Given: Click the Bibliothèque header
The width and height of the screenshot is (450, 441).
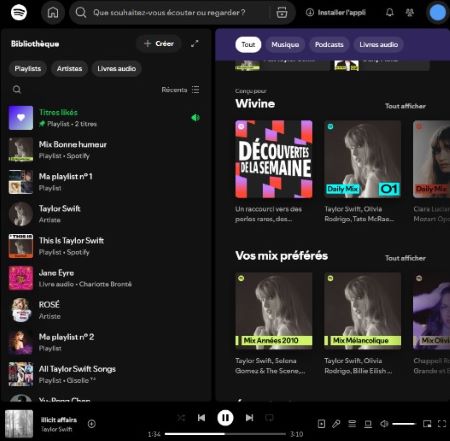Looking at the screenshot, I should click(35, 44).
